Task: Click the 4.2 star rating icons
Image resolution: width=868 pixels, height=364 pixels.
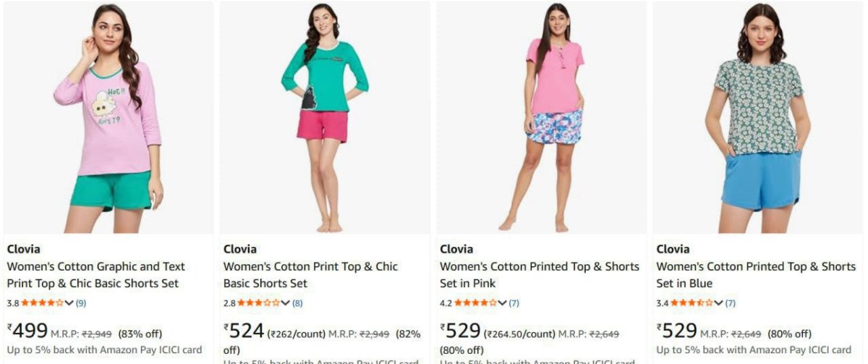Action: [475, 302]
